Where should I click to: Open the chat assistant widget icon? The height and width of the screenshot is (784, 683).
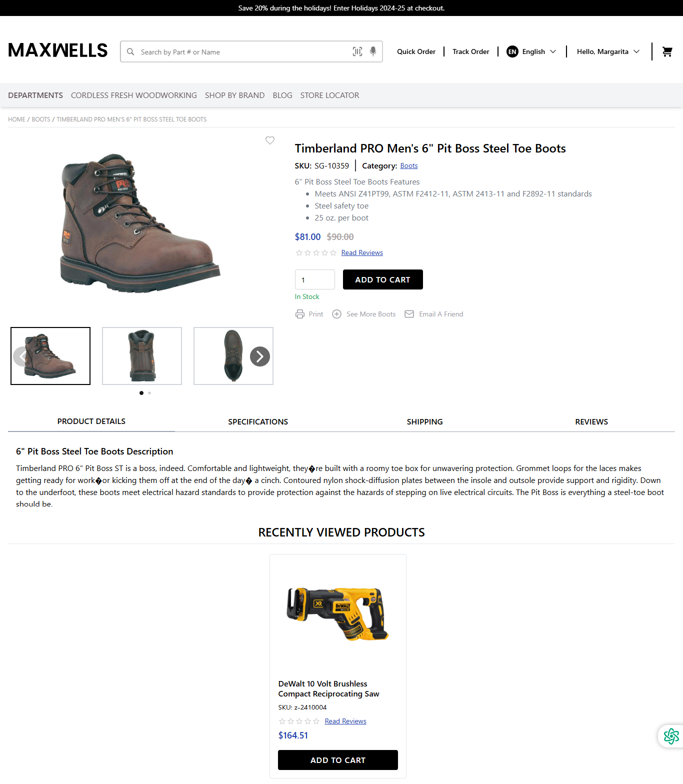671,736
